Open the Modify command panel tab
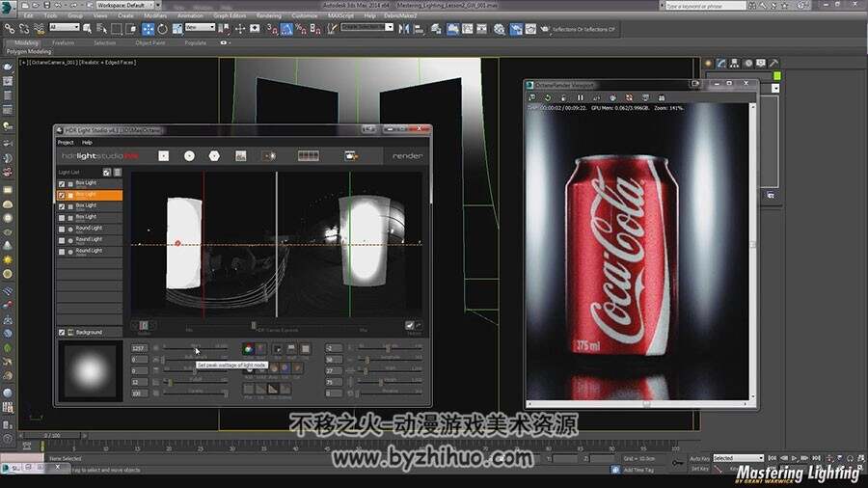The height and width of the screenshot is (488, 868). 721,63
